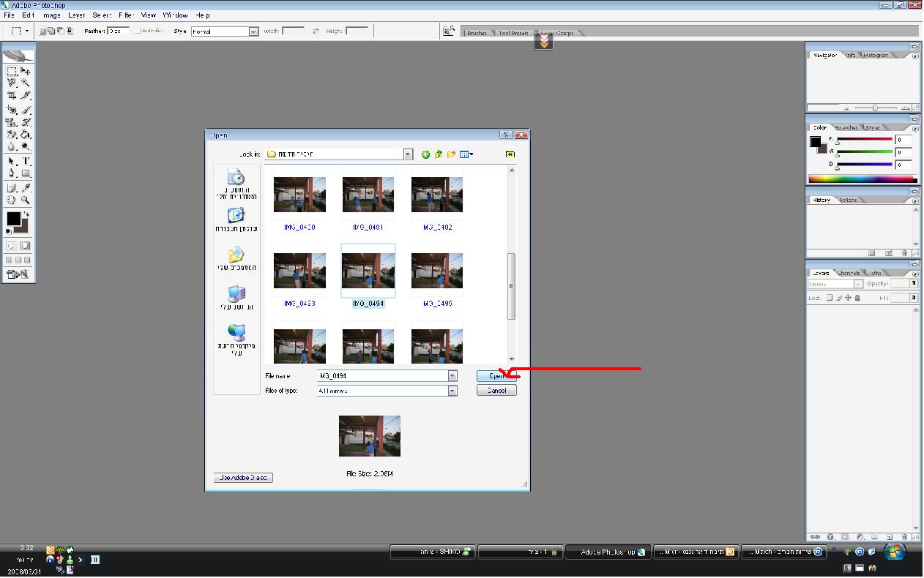Click the green Back arrow in Open dialog
This screenshot has height=578, width=924.
(x=425, y=154)
